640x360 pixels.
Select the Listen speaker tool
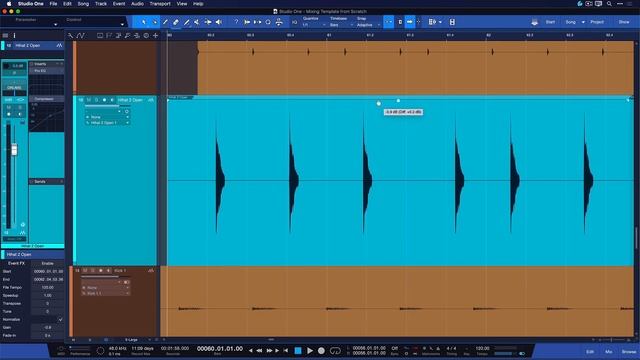[219, 22]
